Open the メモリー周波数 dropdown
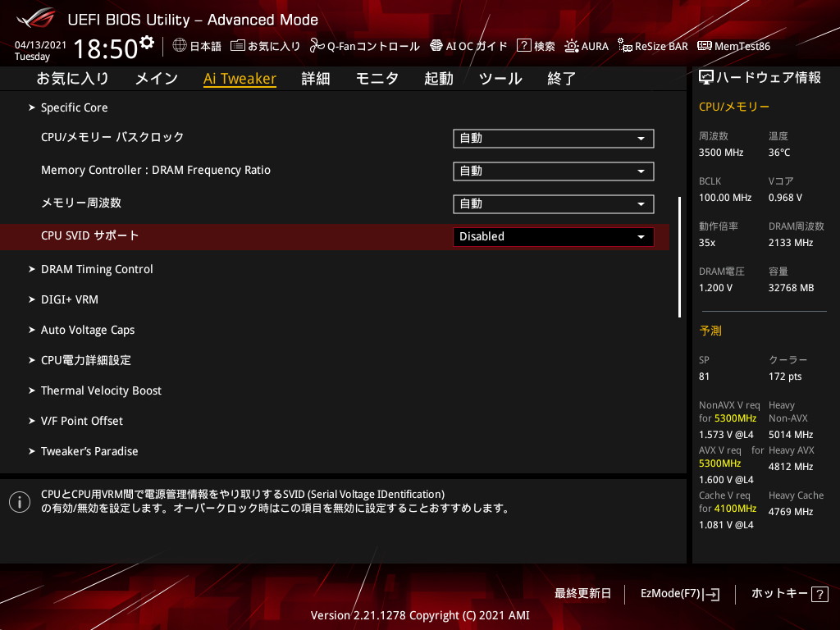The image size is (840, 630). [553, 204]
